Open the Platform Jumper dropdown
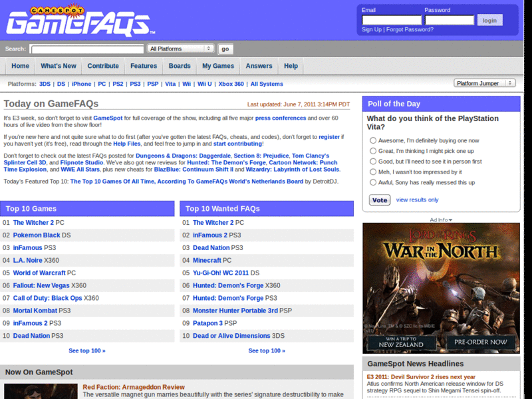Image resolution: width=532 pixels, height=399 pixels. 485,83
